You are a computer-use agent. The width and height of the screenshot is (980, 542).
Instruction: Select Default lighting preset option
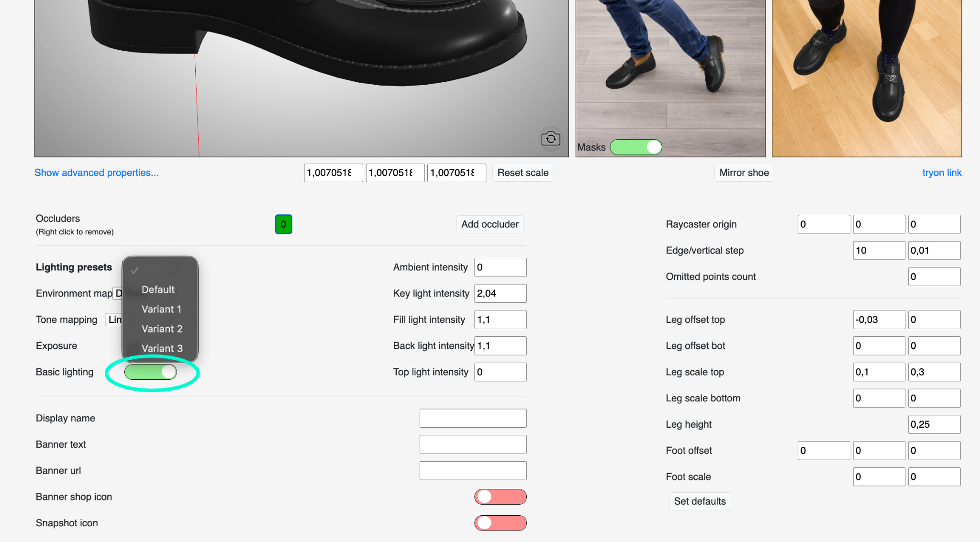[158, 289]
